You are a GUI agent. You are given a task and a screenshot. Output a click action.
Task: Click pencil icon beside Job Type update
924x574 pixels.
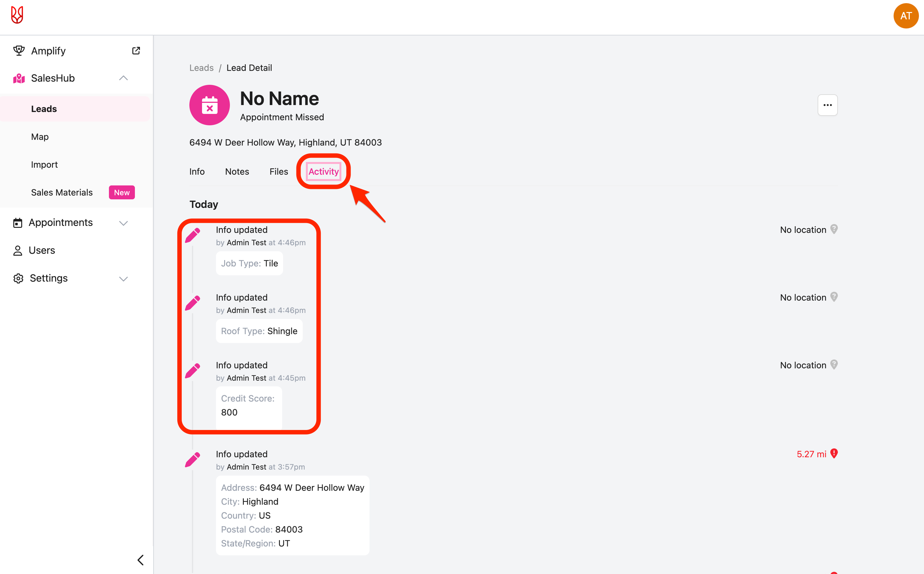193,235
